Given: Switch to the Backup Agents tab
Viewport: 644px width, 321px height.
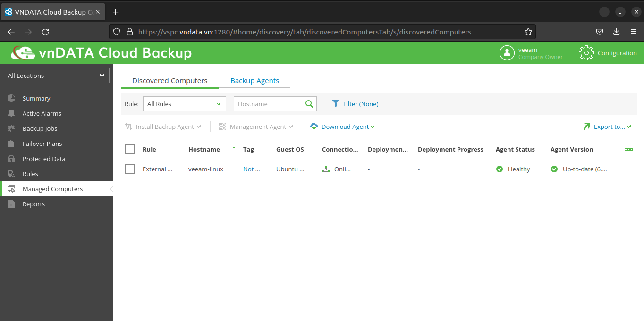Looking at the screenshot, I should (254, 81).
